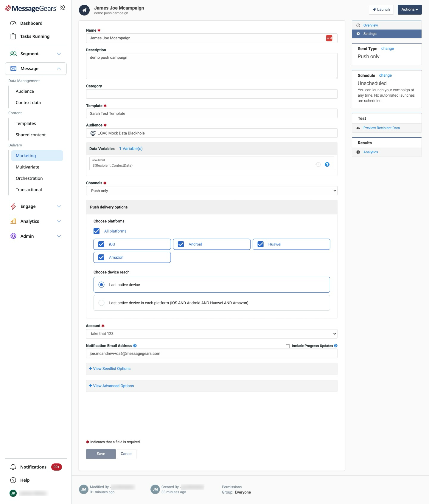Click the Launch button
This screenshot has width=429, height=504.
(381, 10)
